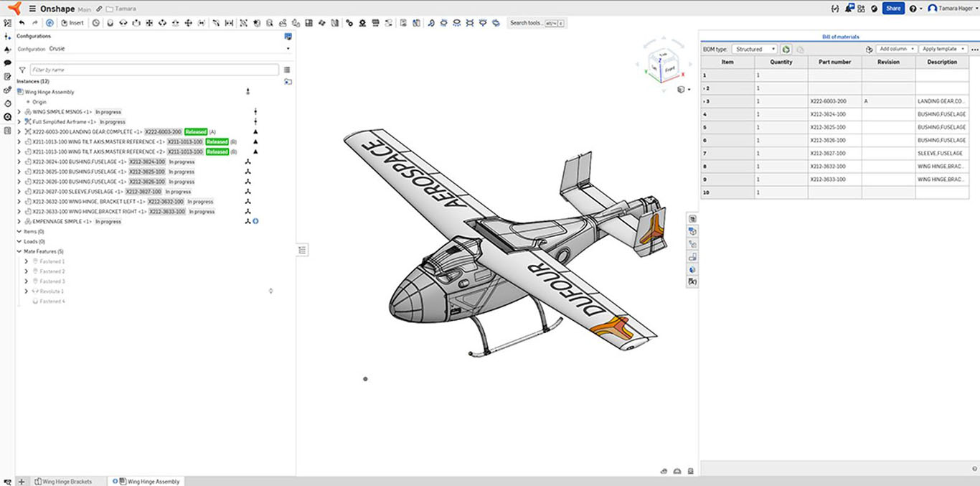This screenshot has width=980, height=486.
Task: Refresh the bill of materials
Action: point(785,49)
